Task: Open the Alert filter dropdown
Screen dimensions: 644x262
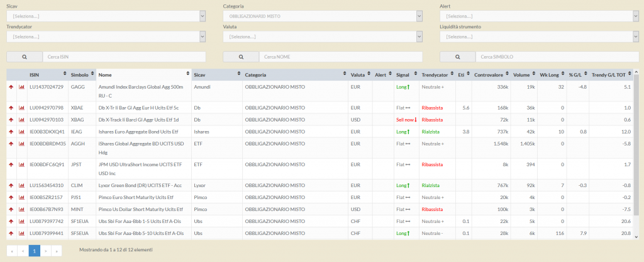Action: pos(538,16)
